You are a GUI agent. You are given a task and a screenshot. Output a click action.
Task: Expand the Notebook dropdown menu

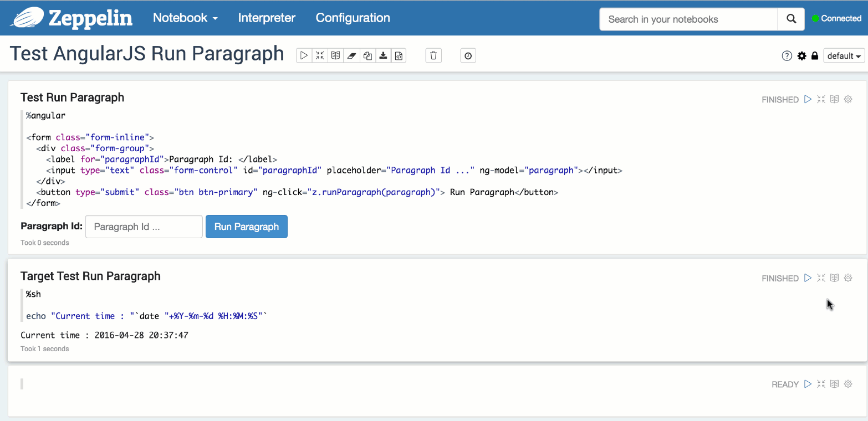tap(185, 18)
